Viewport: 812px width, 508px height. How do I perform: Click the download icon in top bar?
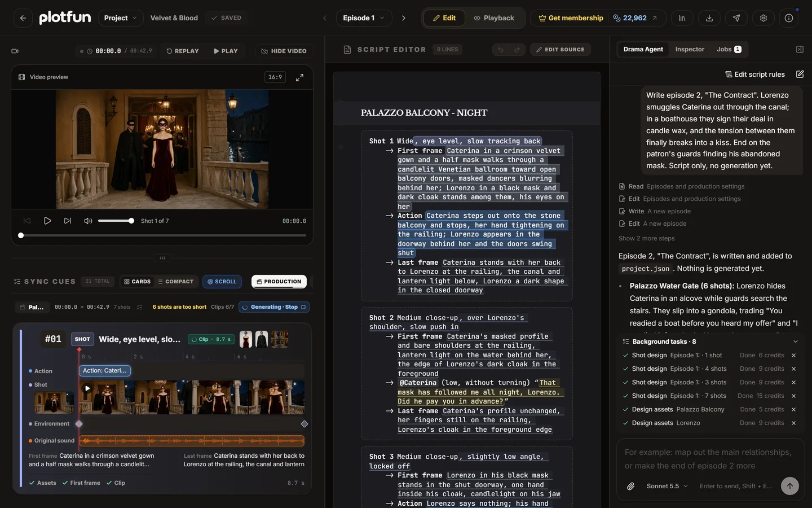pyautogui.click(x=709, y=18)
